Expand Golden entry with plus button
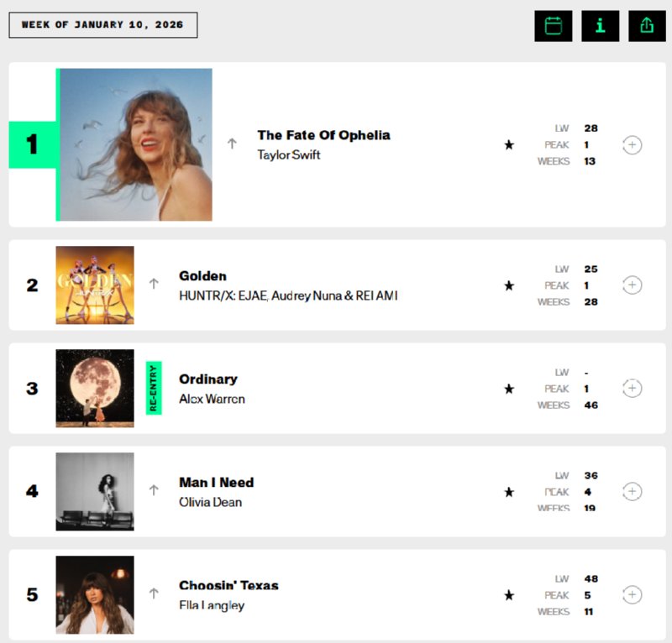The height and width of the screenshot is (643, 672). (x=633, y=285)
